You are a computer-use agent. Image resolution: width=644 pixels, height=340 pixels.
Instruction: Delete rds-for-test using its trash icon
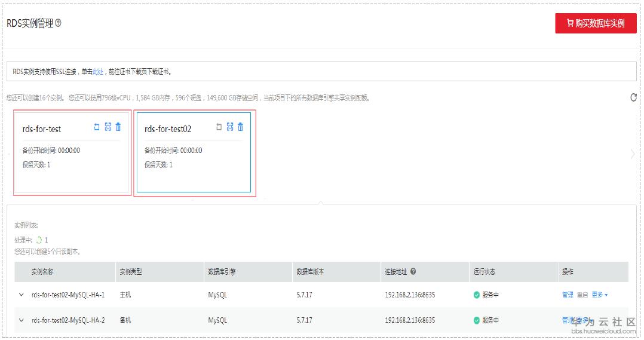click(x=118, y=127)
